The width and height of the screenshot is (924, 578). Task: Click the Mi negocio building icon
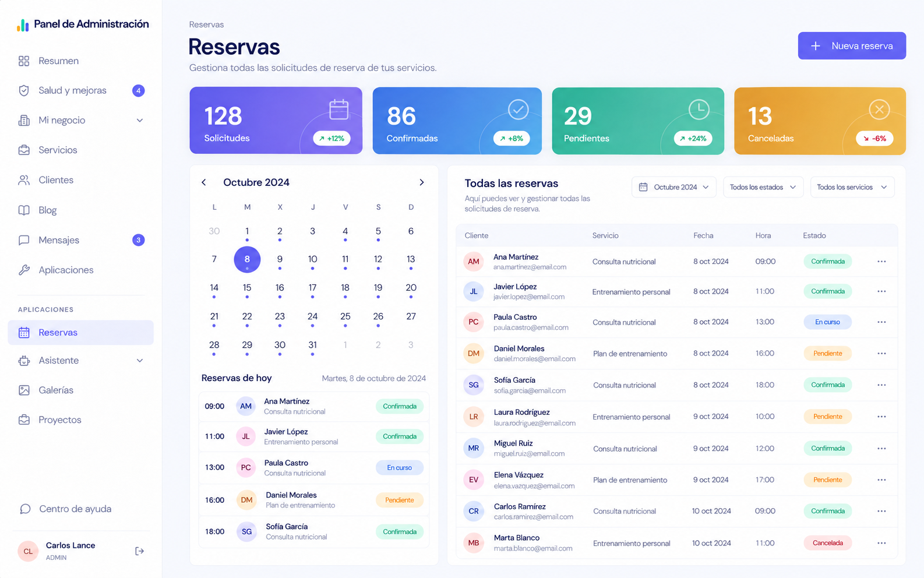point(24,120)
